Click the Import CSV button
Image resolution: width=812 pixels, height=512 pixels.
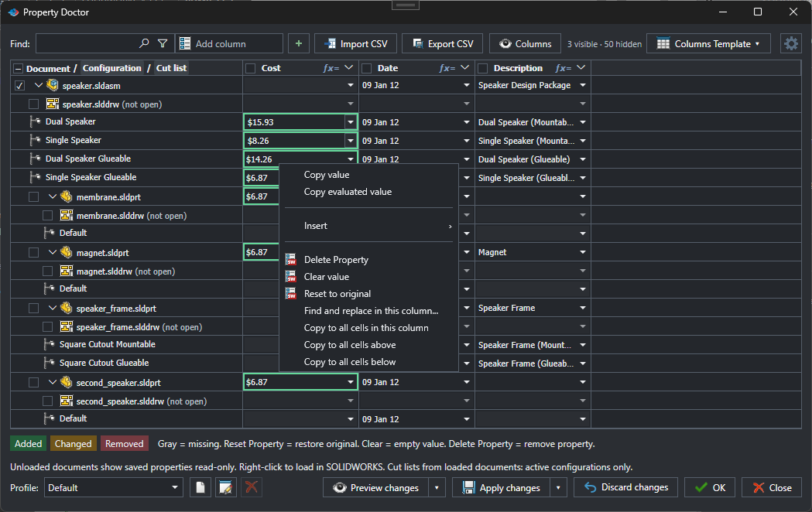coord(355,43)
